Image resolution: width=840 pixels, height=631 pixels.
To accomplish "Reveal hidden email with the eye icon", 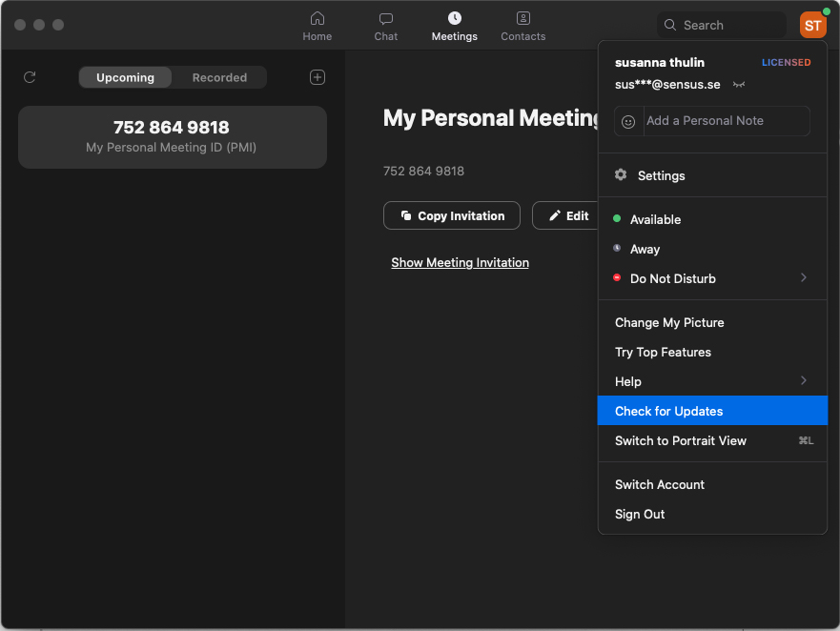I will tap(739, 85).
